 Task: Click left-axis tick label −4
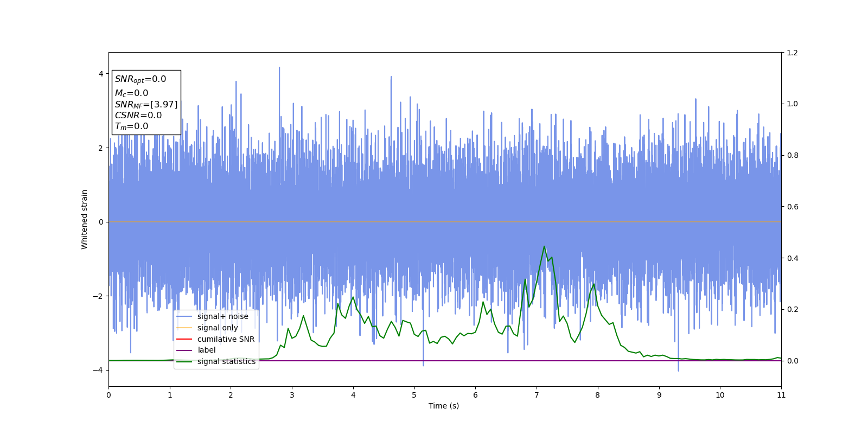(97, 370)
